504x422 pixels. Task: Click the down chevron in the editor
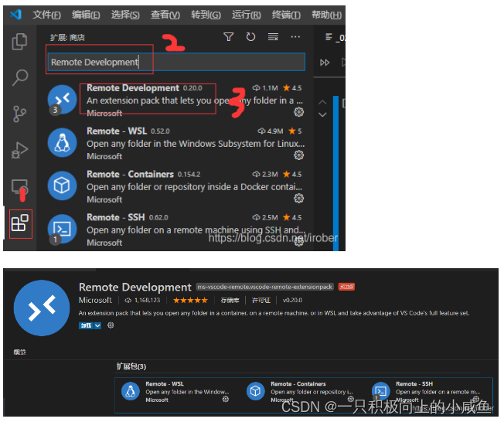point(322,114)
